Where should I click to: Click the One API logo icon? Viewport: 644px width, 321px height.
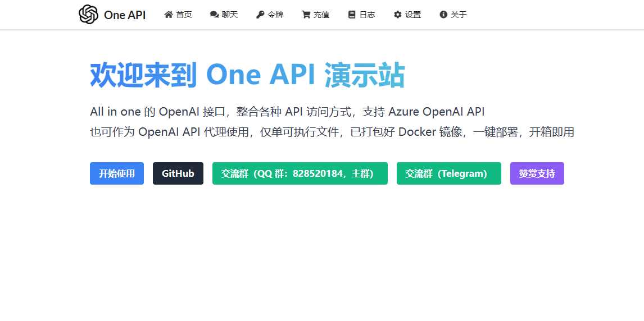(x=88, y=15)
